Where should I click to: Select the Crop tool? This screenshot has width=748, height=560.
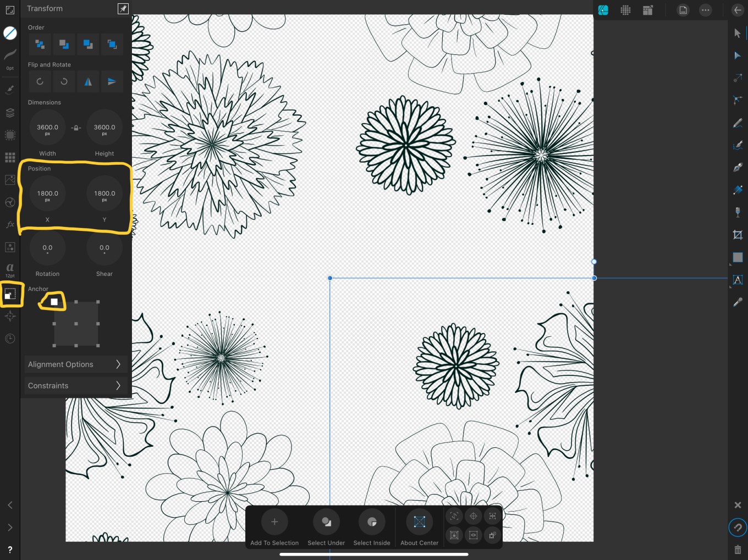(738, 235)
